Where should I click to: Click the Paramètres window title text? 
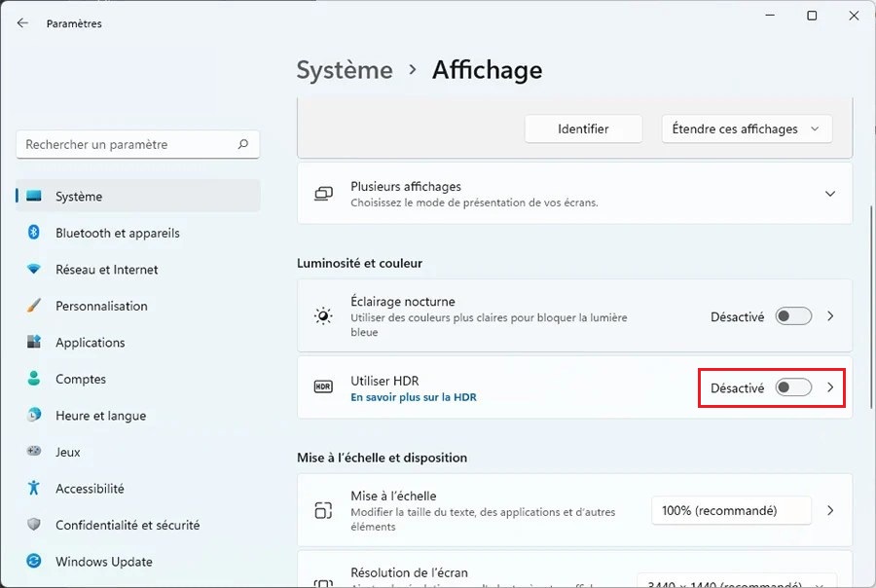[74, 23]
